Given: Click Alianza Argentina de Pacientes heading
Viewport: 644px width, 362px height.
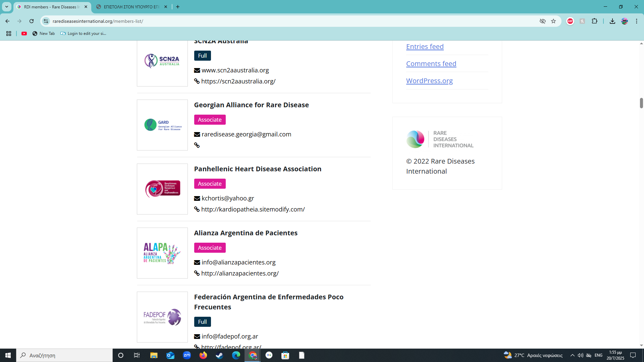Looking at the screenshot, I should tap(246, 233).
